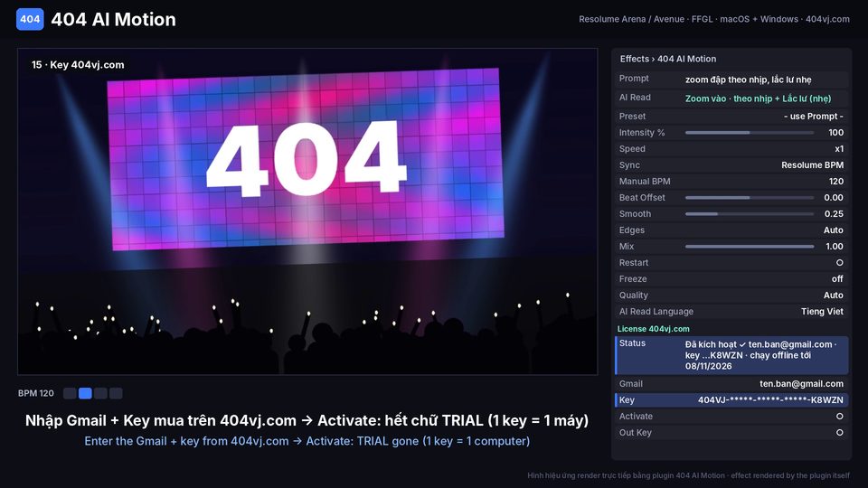The image size is (868, 488).
Task: Click the Mix value 1.00
Action: 835,247
